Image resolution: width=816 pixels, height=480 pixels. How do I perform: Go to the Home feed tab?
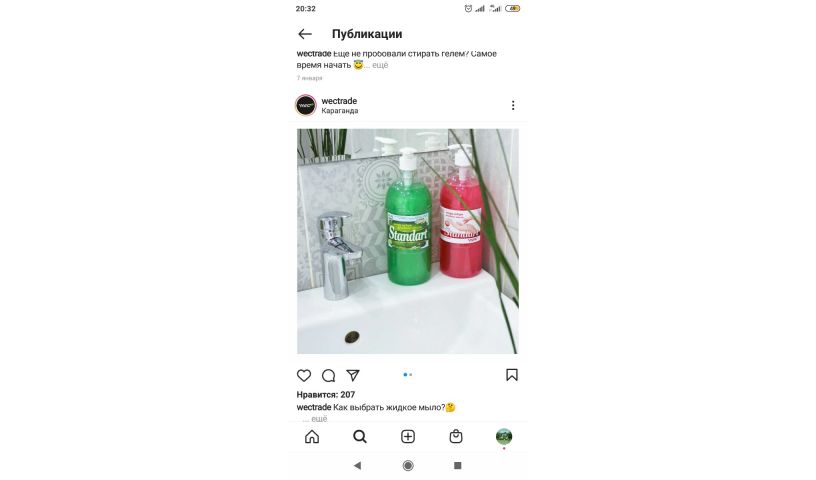312,436
